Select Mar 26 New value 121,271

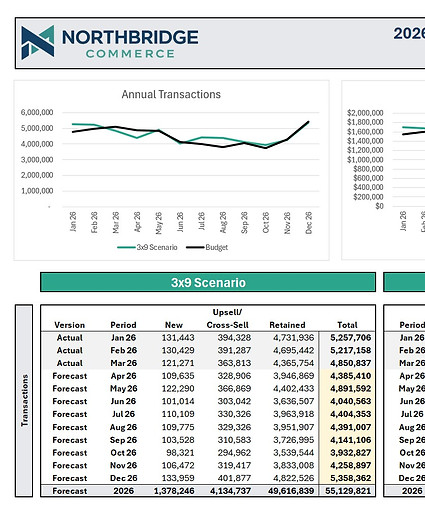tap(178, 363)
